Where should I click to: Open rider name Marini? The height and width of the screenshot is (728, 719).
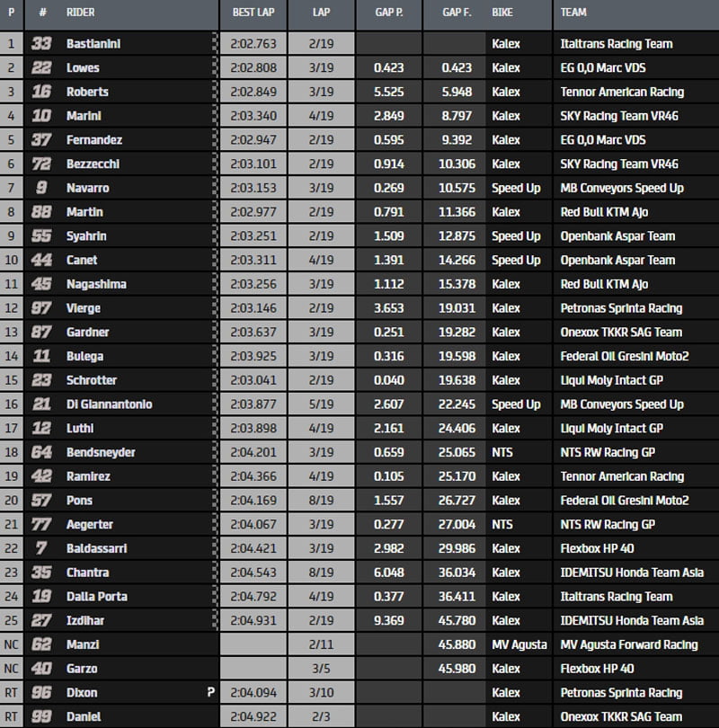point(84,116)
